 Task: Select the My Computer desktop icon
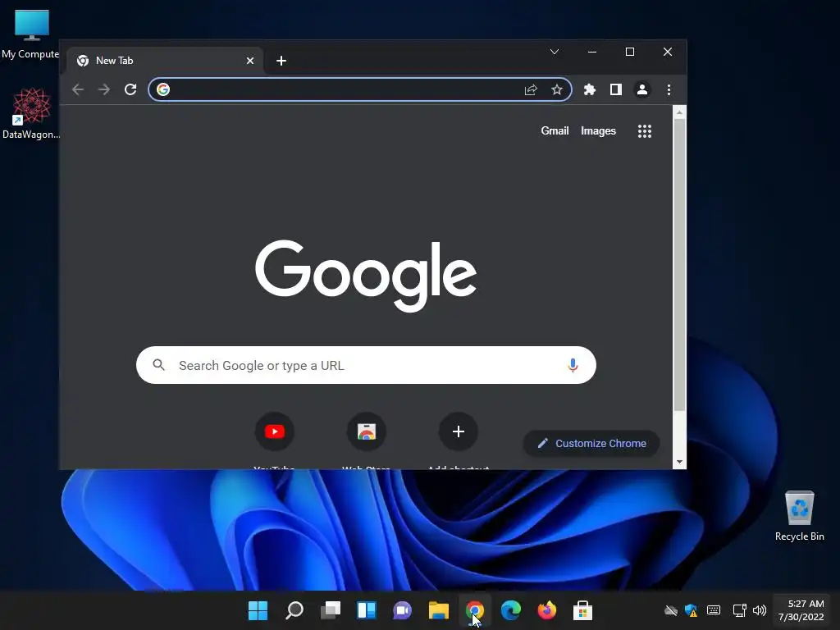[x=30, y=34]
